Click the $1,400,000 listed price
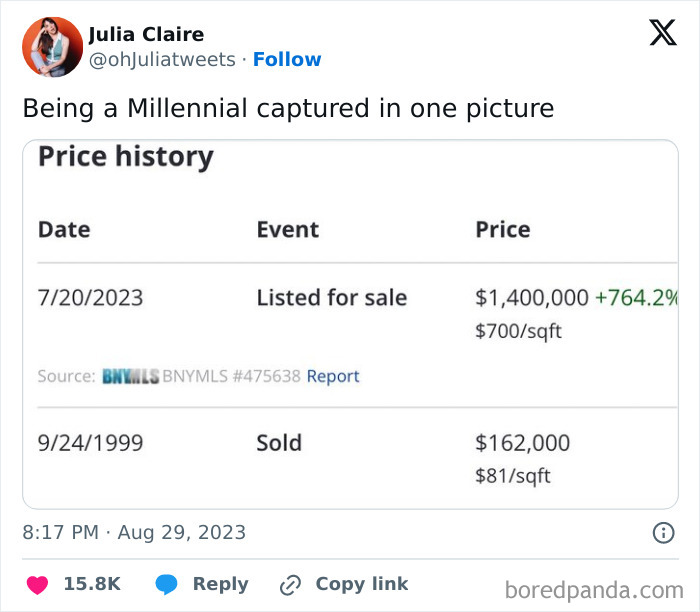 pos(531,297)
